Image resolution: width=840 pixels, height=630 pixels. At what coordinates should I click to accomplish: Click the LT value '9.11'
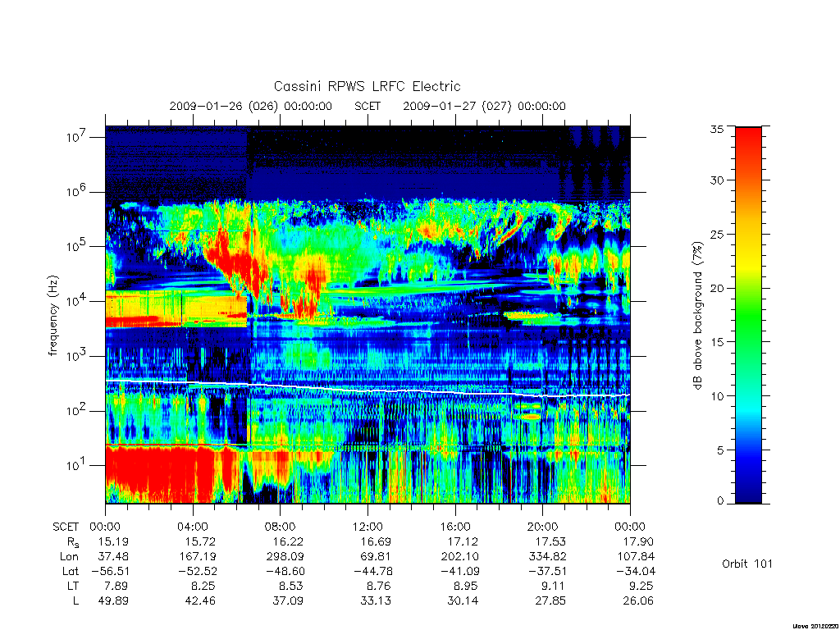pyautogui.click(x=555, y=586)
